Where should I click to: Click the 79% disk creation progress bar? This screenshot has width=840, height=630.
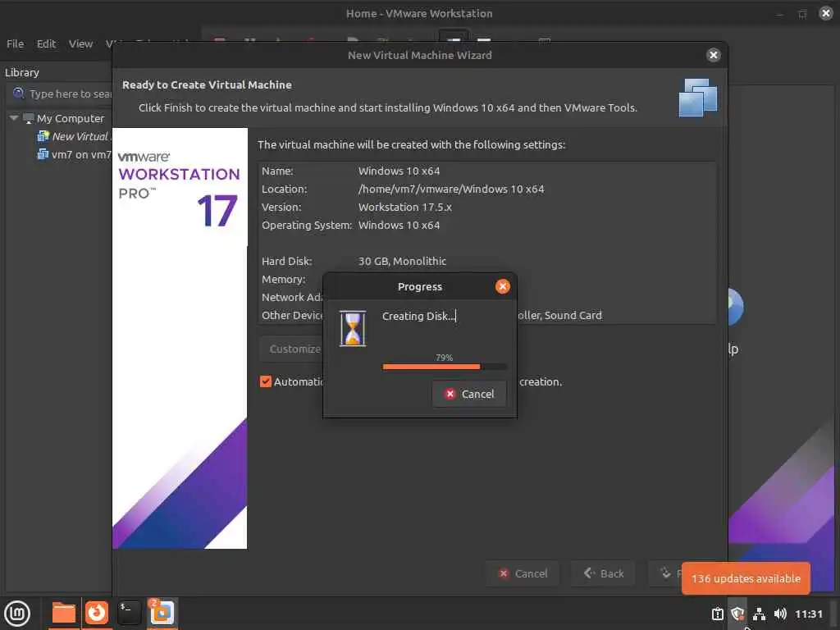pos(444,367)
